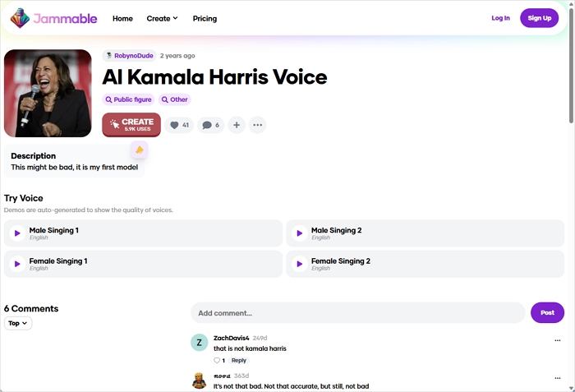Click the '6 Comments' heading

(x=31, y=309)
